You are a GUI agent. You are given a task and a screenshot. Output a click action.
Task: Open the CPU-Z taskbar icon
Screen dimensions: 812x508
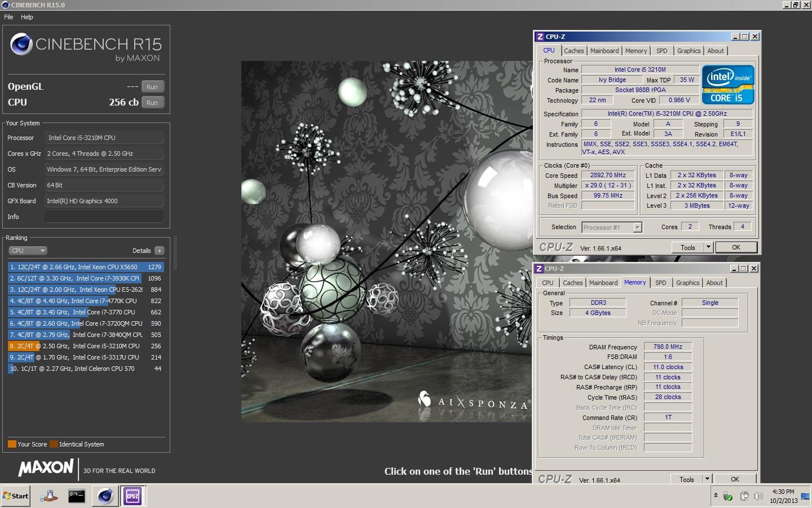pyautogui.click(x=133, y=496)
